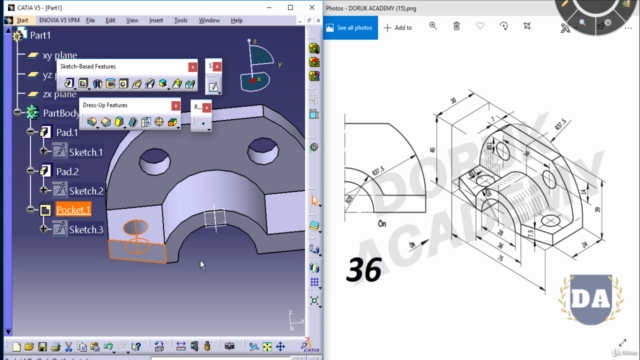This screenshot has height=360, width=640.
Task: Expand the Sketch.3 tree node
Action: coord(43,229)
